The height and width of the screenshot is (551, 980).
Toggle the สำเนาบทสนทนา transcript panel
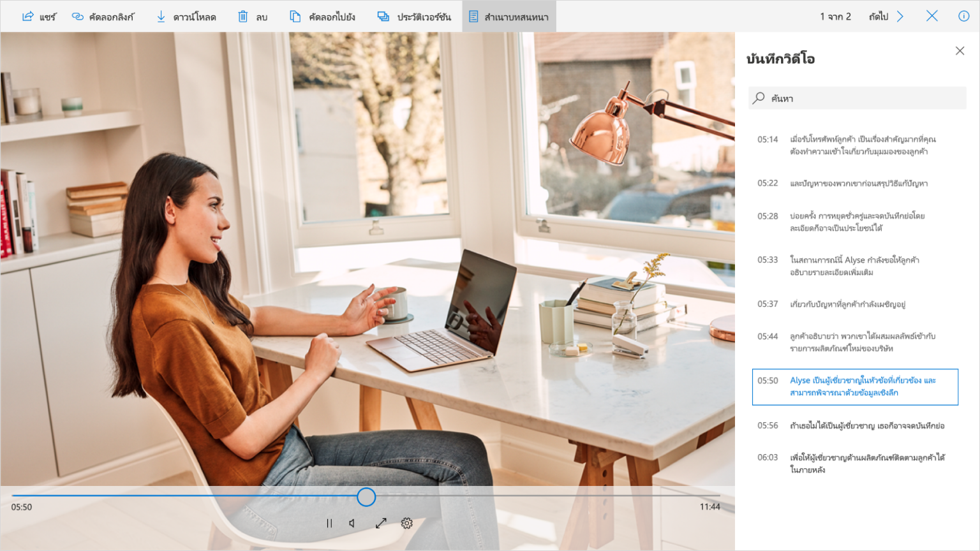[x=509, y=17]
